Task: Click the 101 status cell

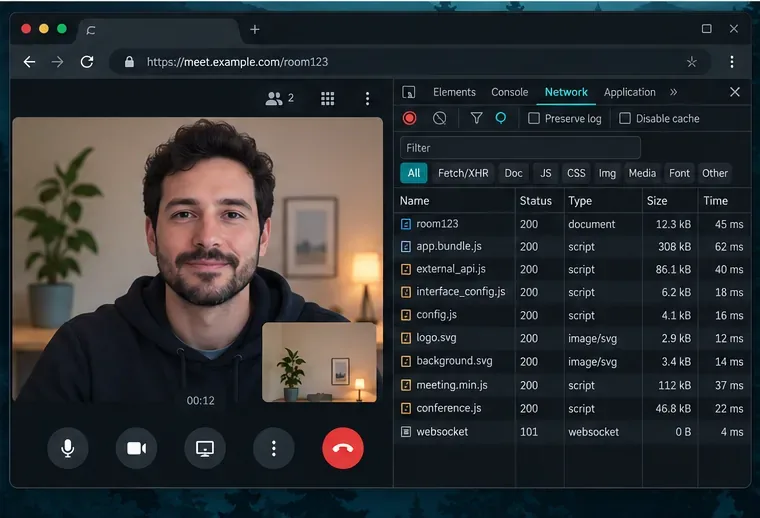Action: click(x=529, y=432)
